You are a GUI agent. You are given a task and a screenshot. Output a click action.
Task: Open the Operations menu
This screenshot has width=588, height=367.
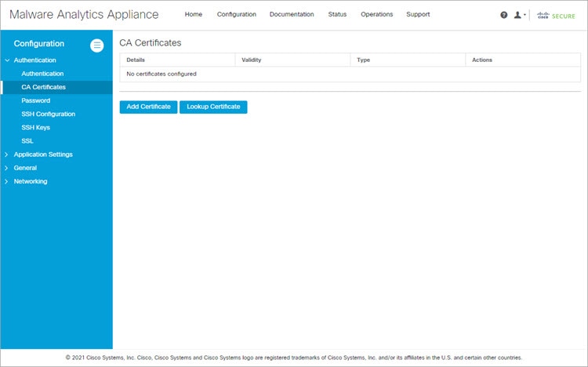(377, 14)
